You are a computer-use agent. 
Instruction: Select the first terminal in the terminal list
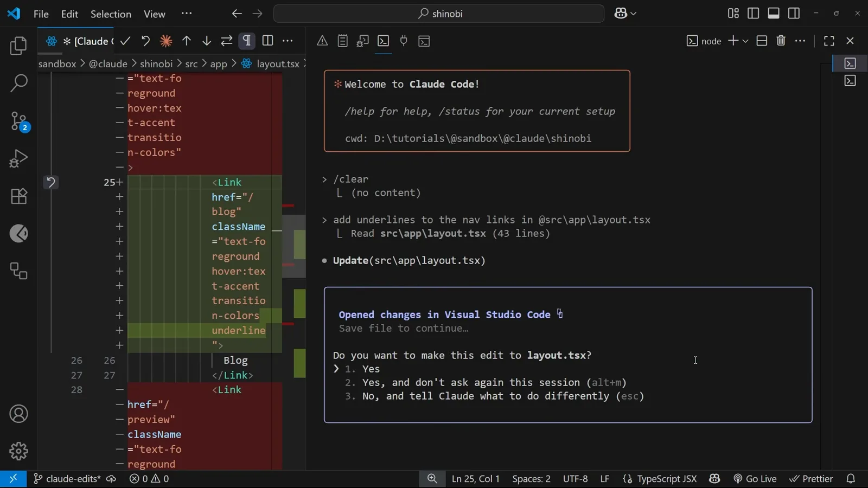850,63
